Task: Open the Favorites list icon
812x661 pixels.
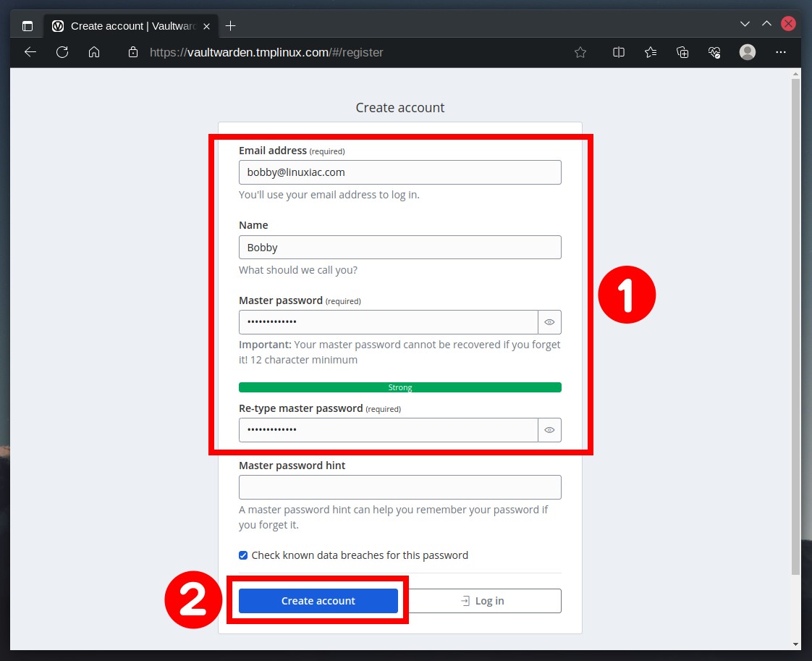Action: pos(651,52)
